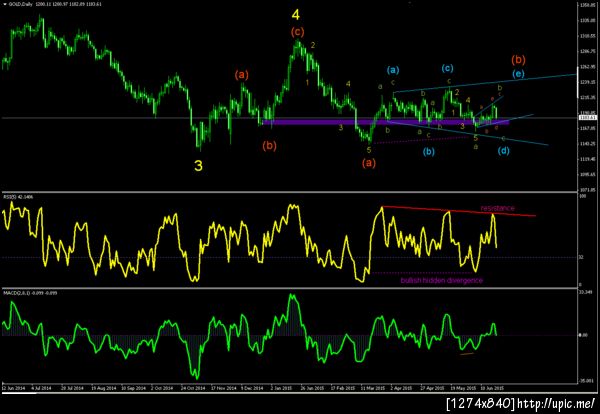
Task: Click the blue (c) wave label
Action: pyautogui.click(x=447, y=68)
